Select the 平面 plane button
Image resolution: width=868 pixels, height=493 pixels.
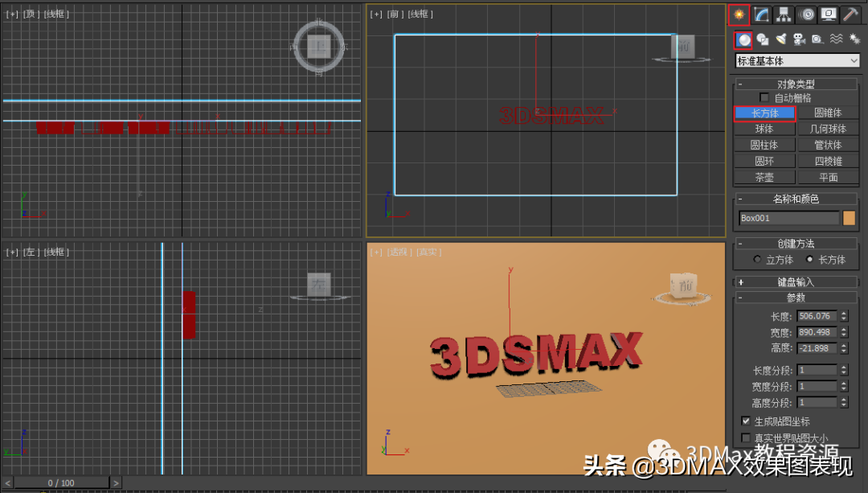(x=828, y=177)
